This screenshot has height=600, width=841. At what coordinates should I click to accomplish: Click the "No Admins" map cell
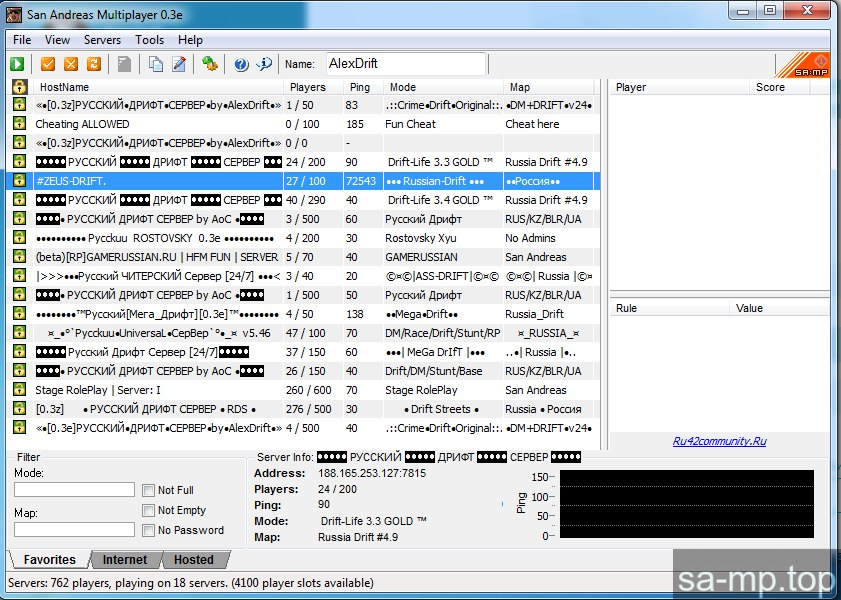[530, 238]
